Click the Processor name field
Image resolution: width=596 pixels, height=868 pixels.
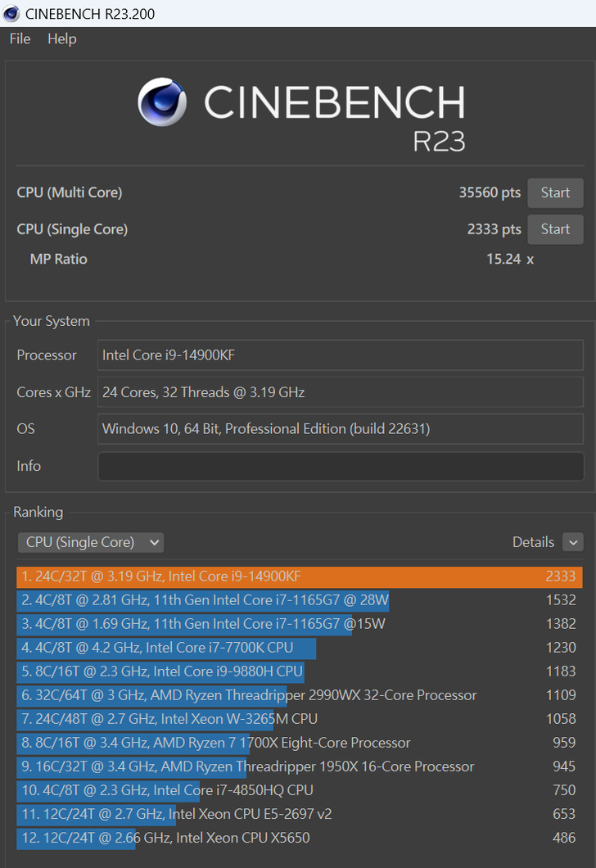[x=341, y=355]
